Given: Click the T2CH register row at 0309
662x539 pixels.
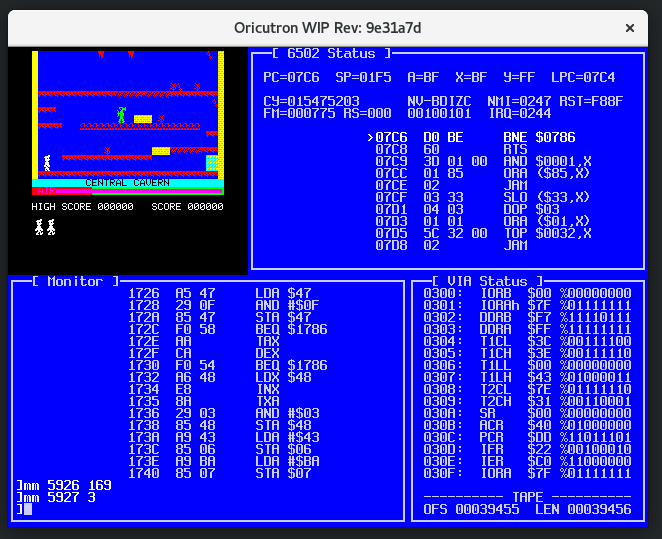Looking at the screenshot, I should tap(527, 401).
